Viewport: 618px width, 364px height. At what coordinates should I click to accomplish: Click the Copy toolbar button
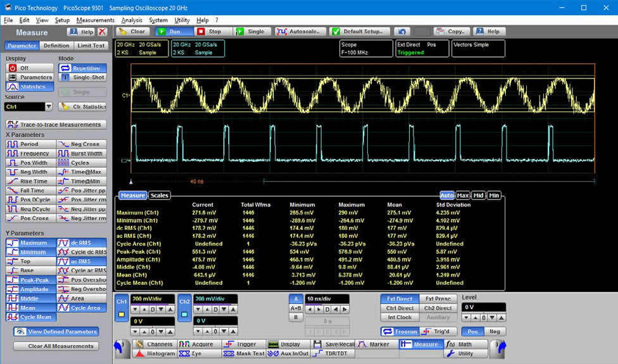point(451,32)
